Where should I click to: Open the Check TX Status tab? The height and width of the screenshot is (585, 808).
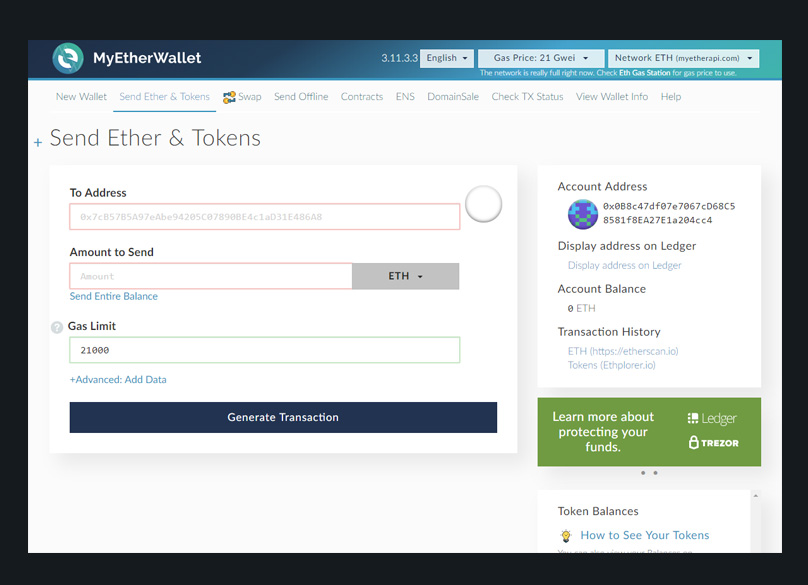pos(527,97)
